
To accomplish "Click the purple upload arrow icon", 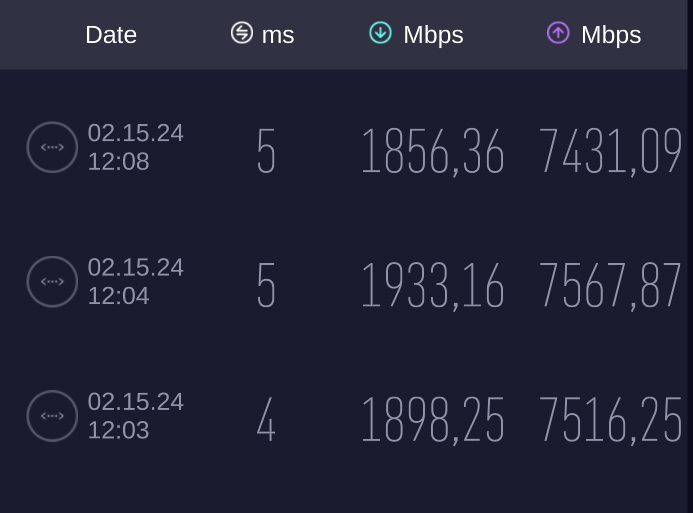I will point(558,33).
